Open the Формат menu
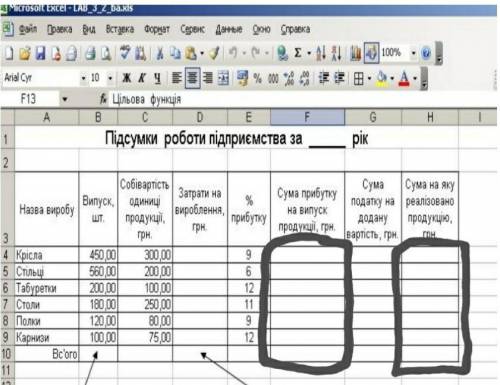 point(157,29)
